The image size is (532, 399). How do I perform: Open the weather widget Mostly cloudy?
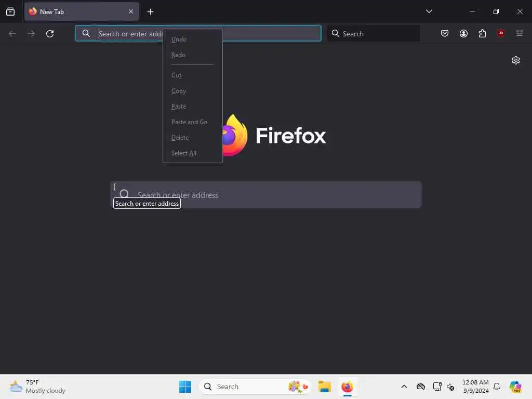coord(37,387)
